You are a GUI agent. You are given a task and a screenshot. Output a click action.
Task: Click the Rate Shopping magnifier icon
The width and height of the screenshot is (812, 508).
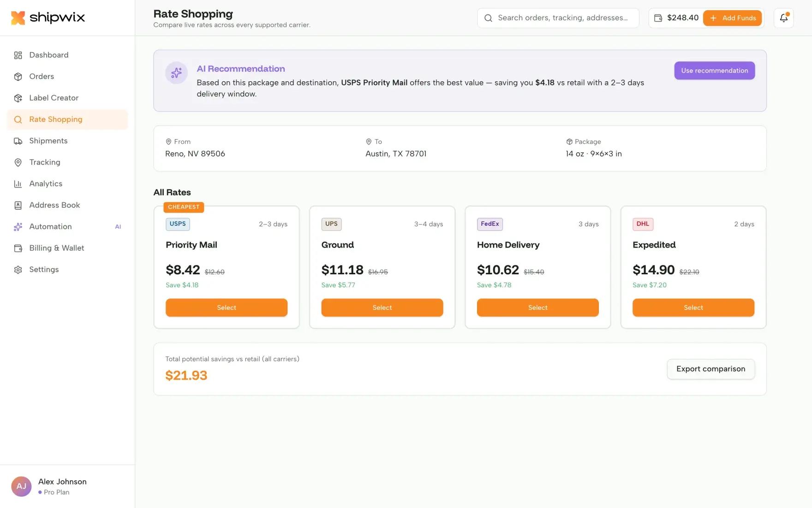(18, 120)
